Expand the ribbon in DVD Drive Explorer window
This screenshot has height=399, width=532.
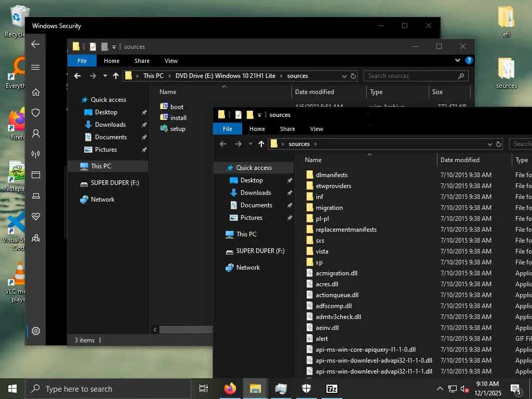pos(457,60)
